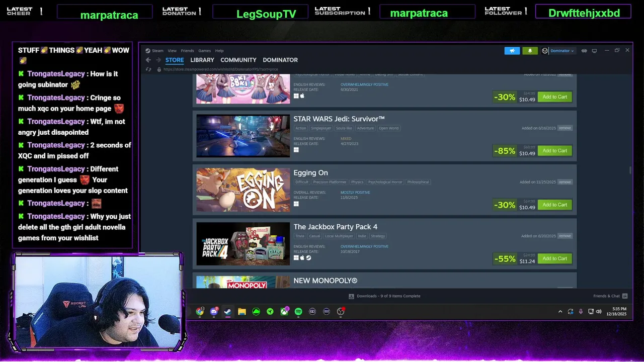Open File Explorer from the taskbar

coord(242,312)
